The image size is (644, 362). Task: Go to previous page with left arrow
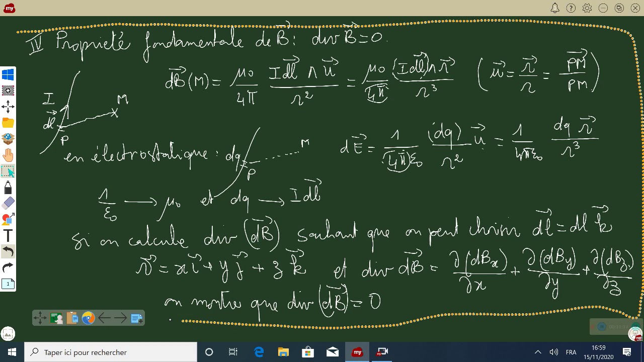104,318
